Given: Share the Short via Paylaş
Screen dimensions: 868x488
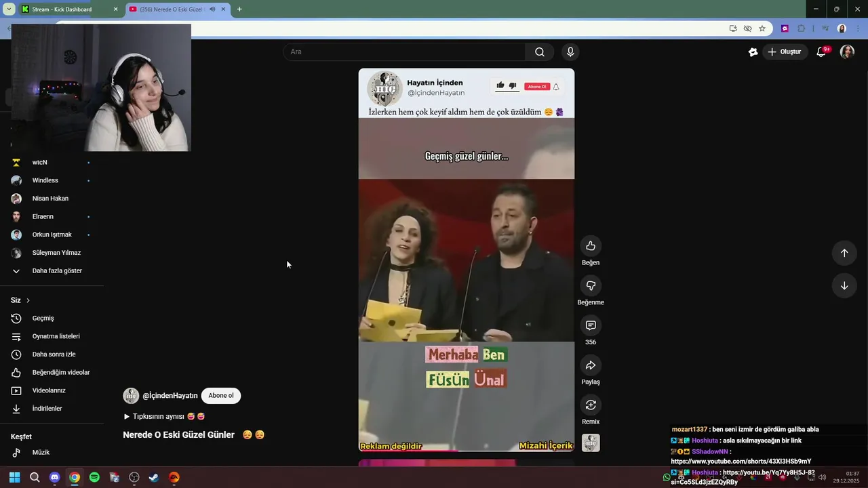Looking at the screenshot, I should 591,365.
